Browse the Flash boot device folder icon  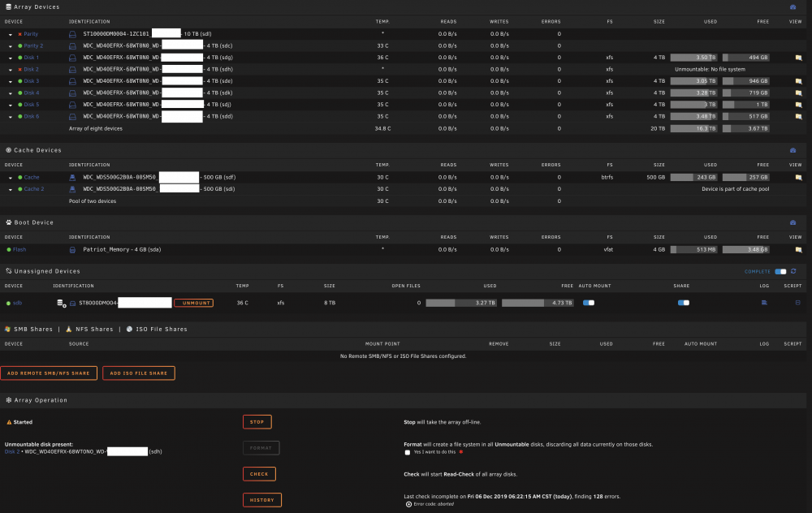tap(798, 249)
